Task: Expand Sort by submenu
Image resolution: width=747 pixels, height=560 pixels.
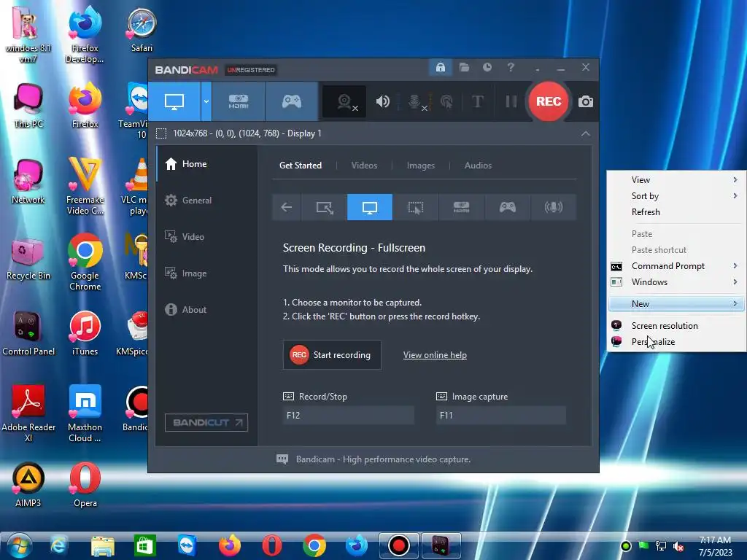Action: coord(677,195)
